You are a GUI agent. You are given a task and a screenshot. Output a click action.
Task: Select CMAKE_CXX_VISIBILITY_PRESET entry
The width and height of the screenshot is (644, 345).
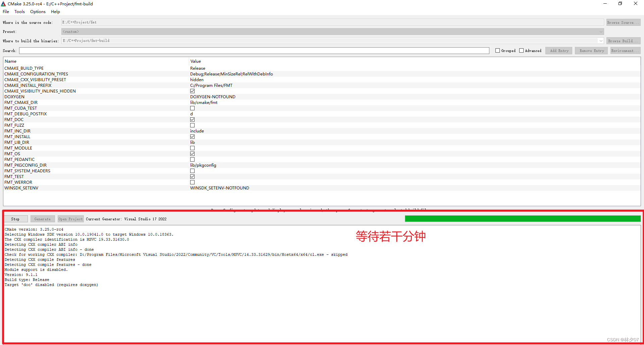click(35, 80)
